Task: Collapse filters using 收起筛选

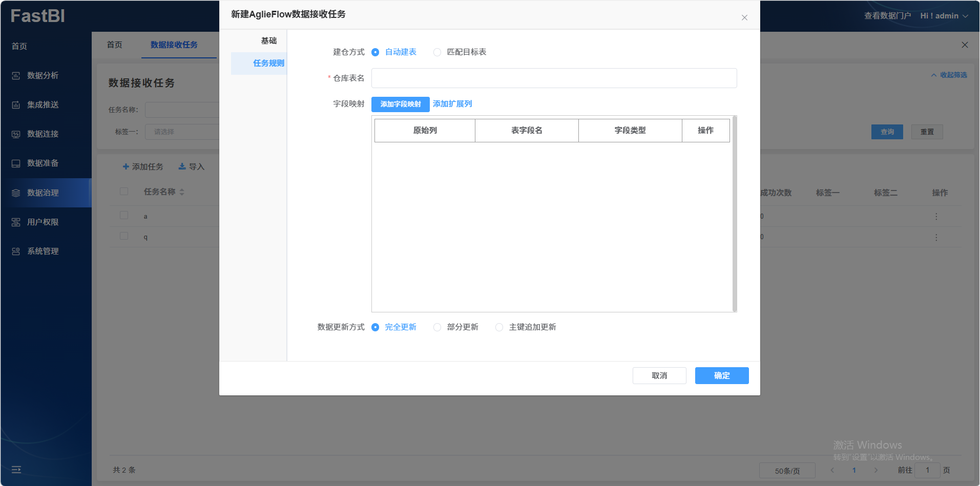Action: [x=949, y=75]
